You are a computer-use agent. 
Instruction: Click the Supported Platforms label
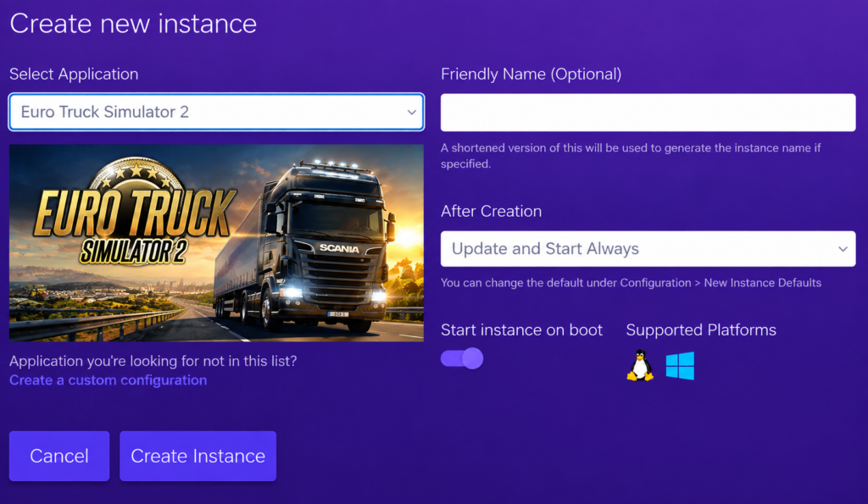click(x=701, y=330)
